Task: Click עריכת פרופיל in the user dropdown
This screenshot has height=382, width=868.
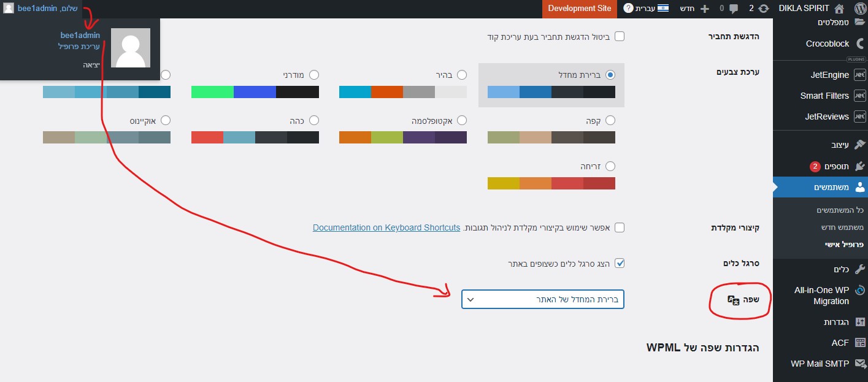Action: tap(79, 47)
